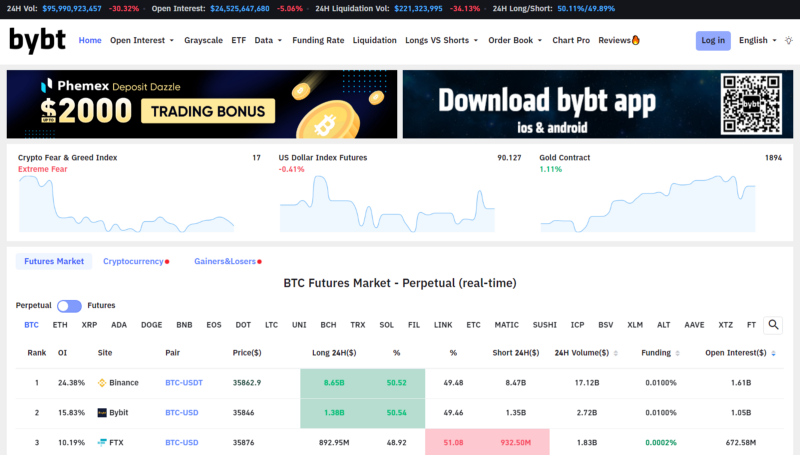Viewport: 800px width, 455px height.
Task: Select the SUSHI coin filter
Action: click(544, 325)
